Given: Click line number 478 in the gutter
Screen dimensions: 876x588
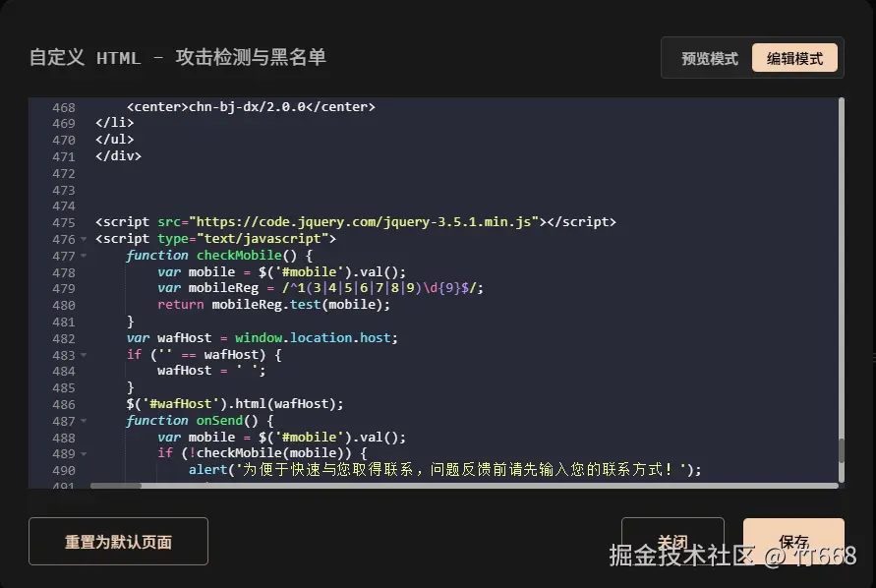Looking at the screenshot, I should [64, 271].
